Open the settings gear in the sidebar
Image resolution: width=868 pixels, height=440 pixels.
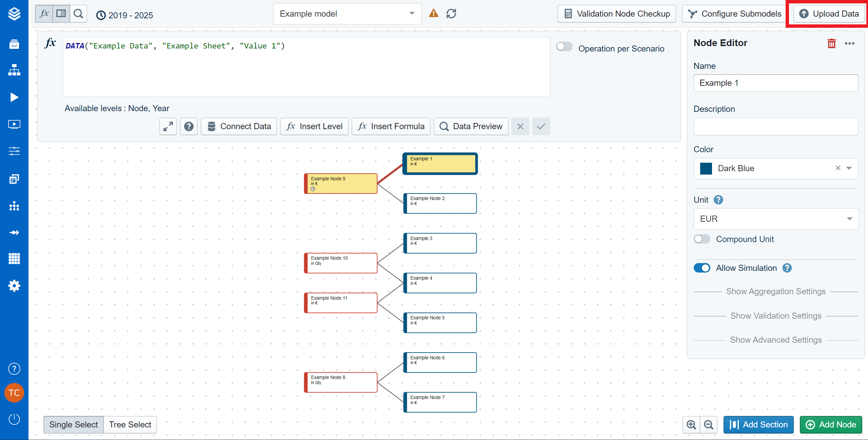click(14, 286)
